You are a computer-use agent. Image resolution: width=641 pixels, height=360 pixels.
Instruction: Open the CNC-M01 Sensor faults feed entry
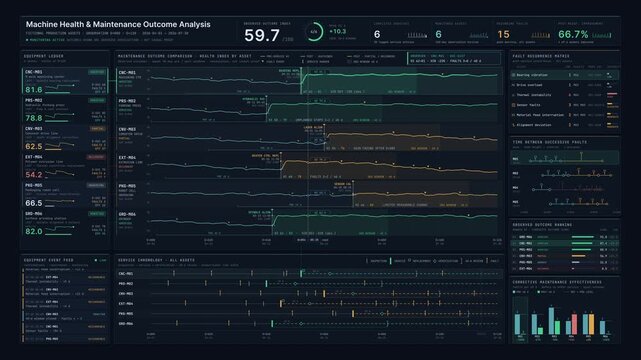65,329
